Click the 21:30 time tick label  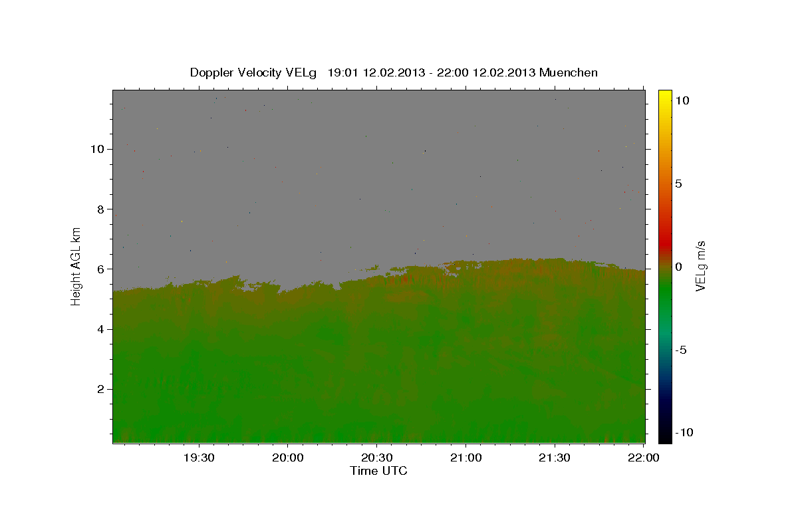pyautogui.click(x=554, y=458)
